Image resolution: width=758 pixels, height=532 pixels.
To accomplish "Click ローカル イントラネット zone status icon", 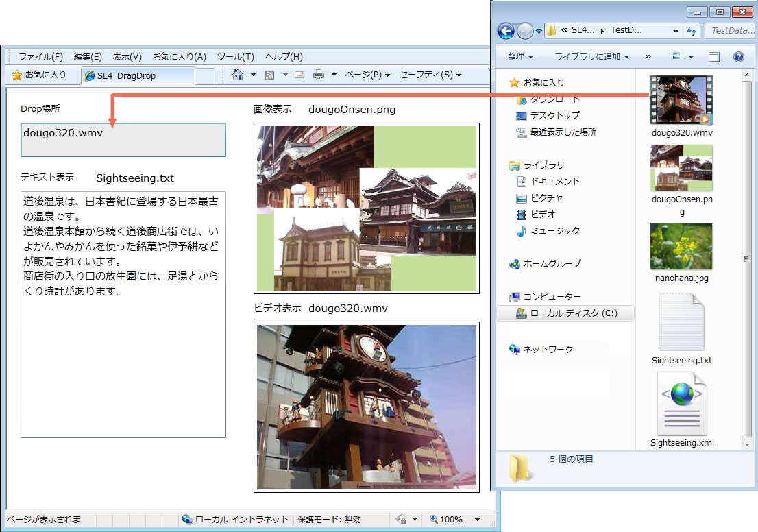I will click(186, 520).
